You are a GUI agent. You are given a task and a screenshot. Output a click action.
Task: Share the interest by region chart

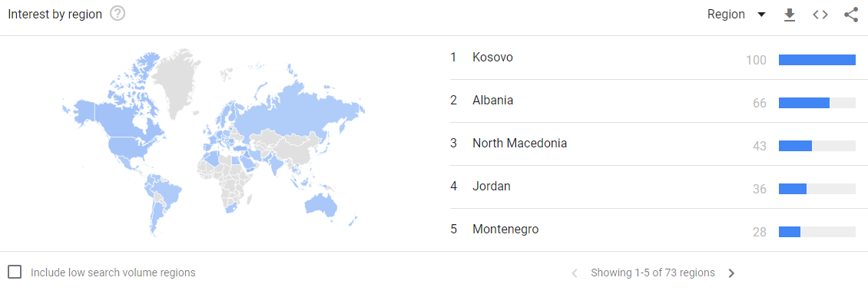851,15
